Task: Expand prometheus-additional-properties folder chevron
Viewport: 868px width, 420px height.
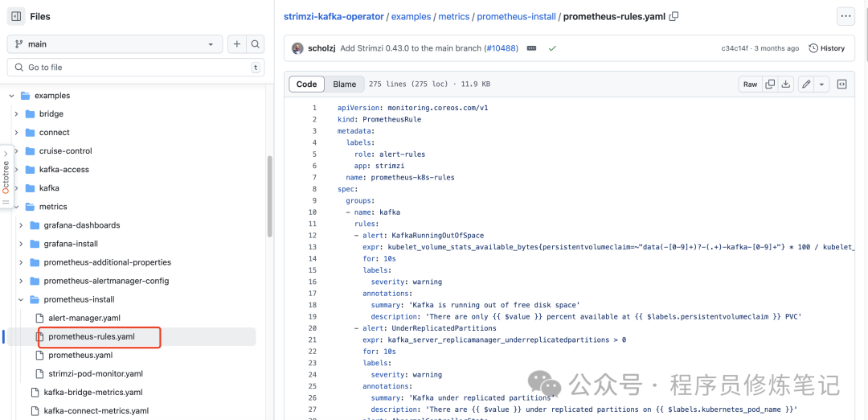Action: click(x=21, y=262)
